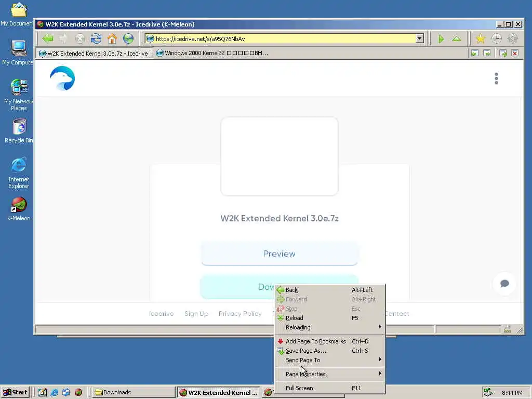Choose Back in the context menu
The height and width of the screenshot is (399, 532).
[x=330, y=290]
